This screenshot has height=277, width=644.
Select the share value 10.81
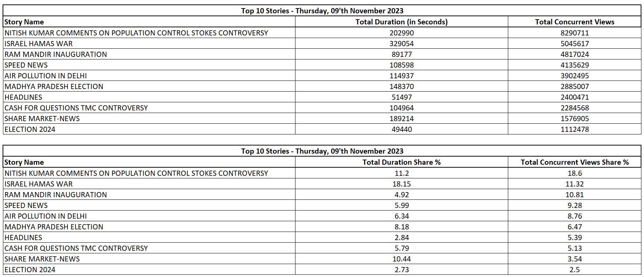(574, 195)
